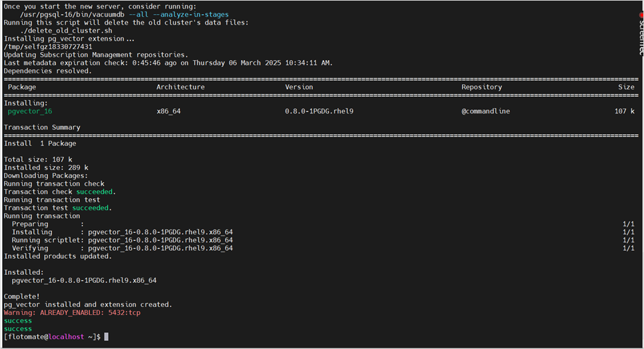Click the Architecture column header
The image size is (644, 349).
tap(181, 87)
